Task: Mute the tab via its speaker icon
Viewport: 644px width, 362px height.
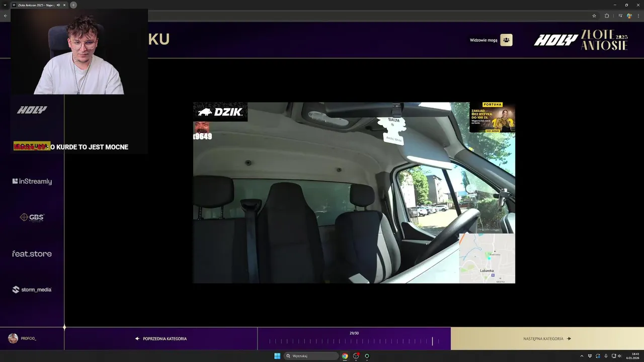Action: click(58, 5)
